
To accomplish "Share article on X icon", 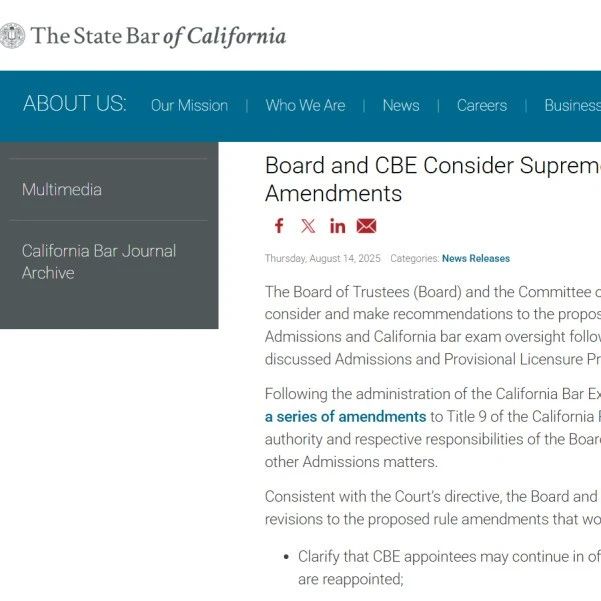I will [x=308, y=226].
